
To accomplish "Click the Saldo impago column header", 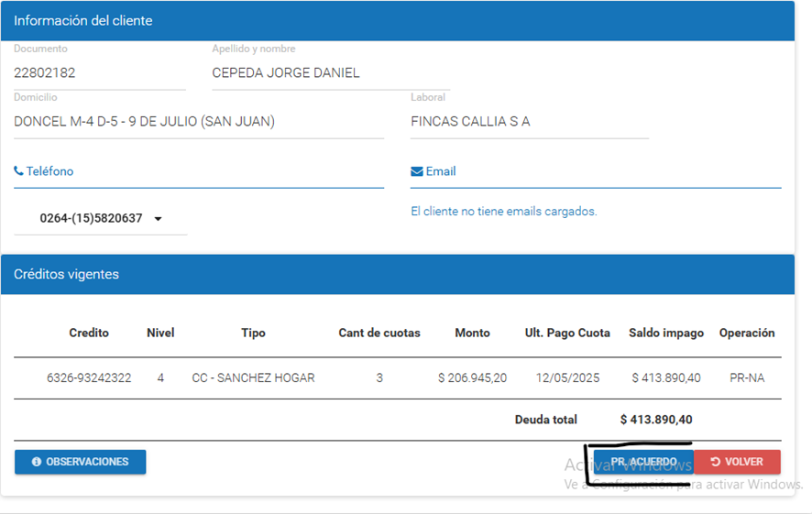I will (665, 333).
